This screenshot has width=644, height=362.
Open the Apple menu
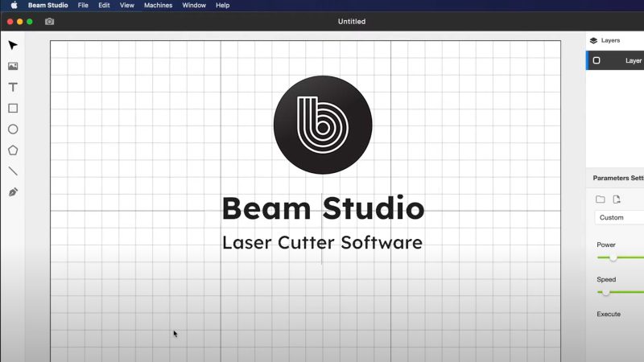(x=14, y=6)
